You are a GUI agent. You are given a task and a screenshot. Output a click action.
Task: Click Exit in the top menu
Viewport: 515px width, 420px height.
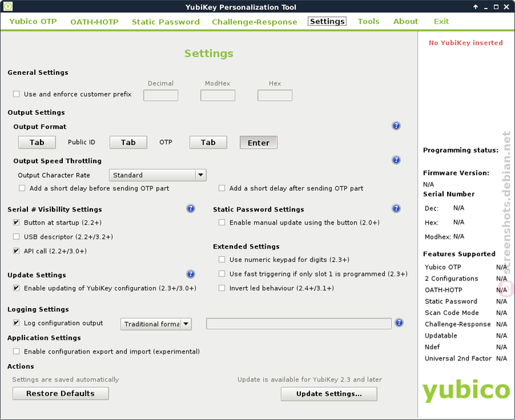click(441, 22)
